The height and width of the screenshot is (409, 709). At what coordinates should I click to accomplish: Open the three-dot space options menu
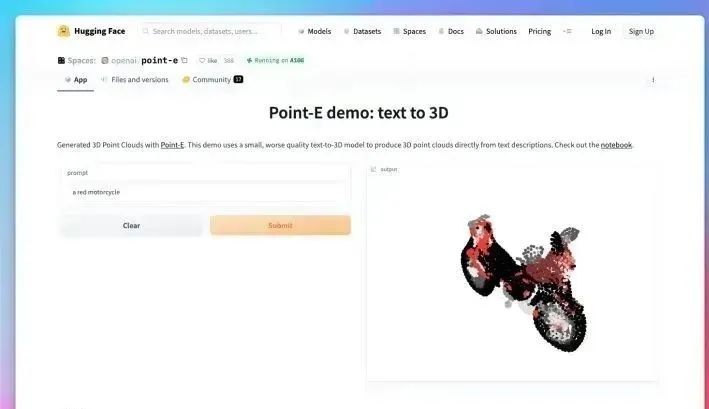653,80
